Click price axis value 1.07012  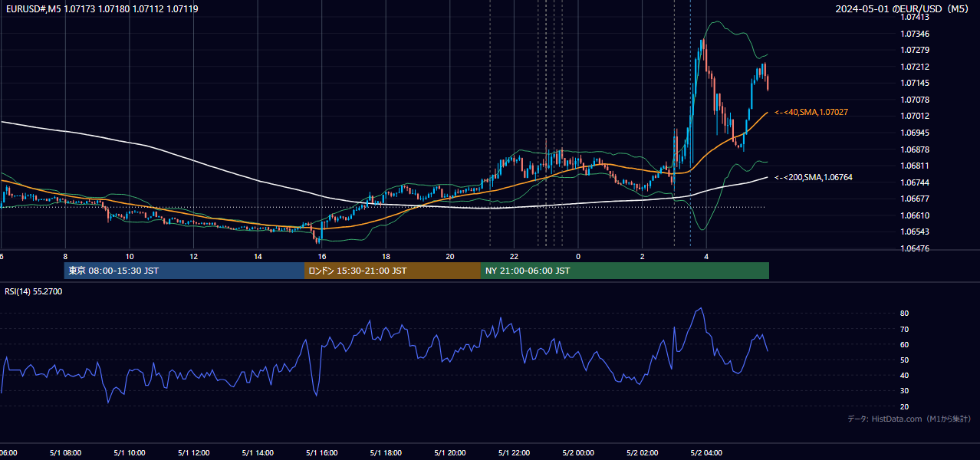point(915,116)
